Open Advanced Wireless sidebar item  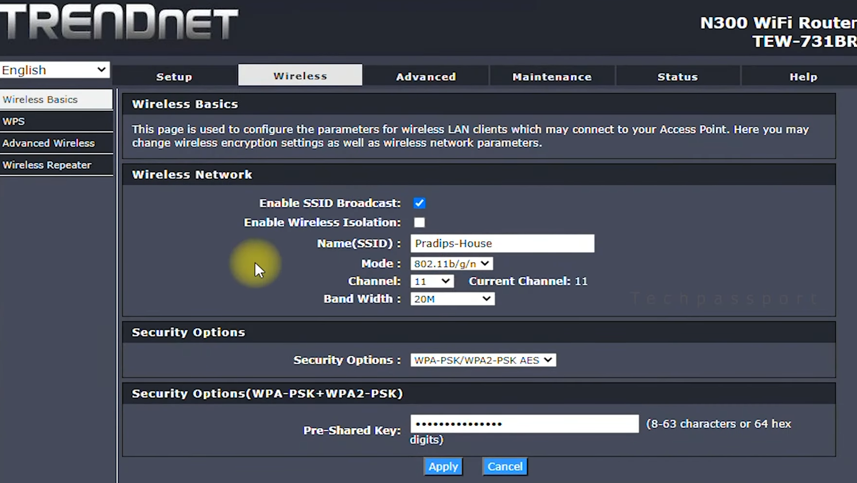tap(56, 143)
